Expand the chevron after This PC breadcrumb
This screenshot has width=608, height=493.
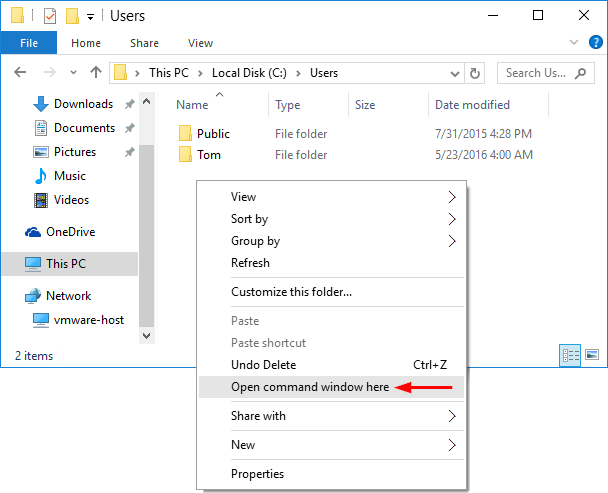click(x=200, y=73)
